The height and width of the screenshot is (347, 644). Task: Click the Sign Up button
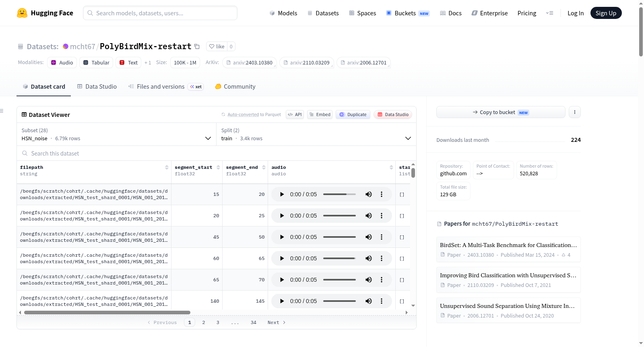606,13
